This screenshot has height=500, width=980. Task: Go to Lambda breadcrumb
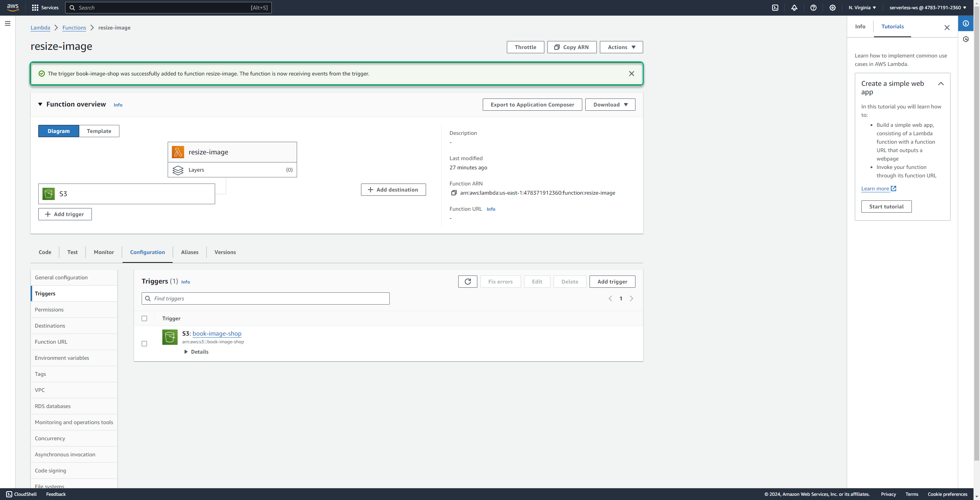pos(40,28)
